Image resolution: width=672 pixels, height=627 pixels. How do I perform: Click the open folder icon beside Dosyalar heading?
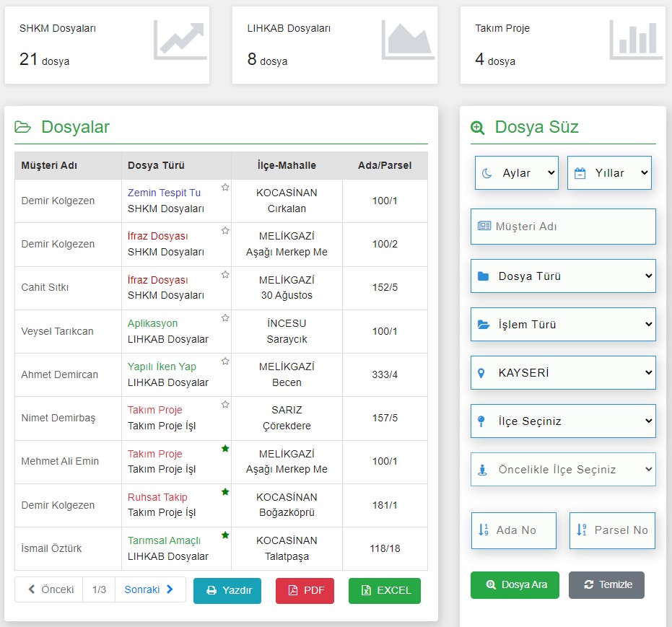(x=22, y=127)
